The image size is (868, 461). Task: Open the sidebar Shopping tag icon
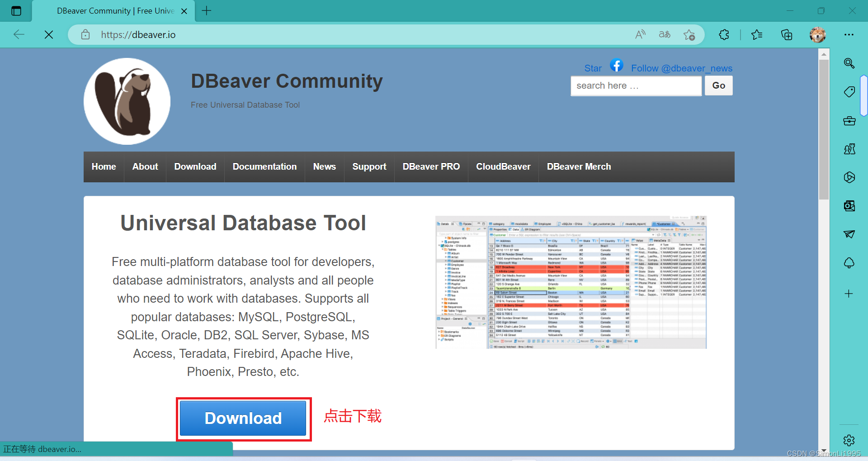(x=849, y=92)
